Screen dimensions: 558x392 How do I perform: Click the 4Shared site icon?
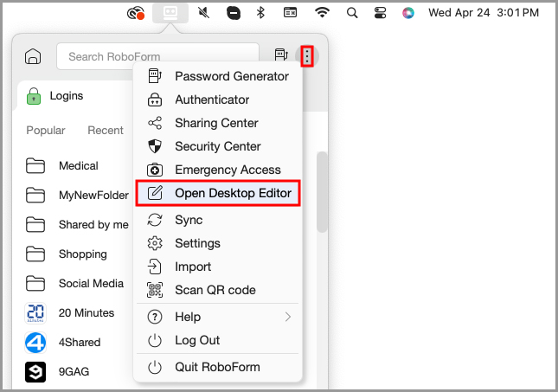pyautogui.click(x=35, y=343)
